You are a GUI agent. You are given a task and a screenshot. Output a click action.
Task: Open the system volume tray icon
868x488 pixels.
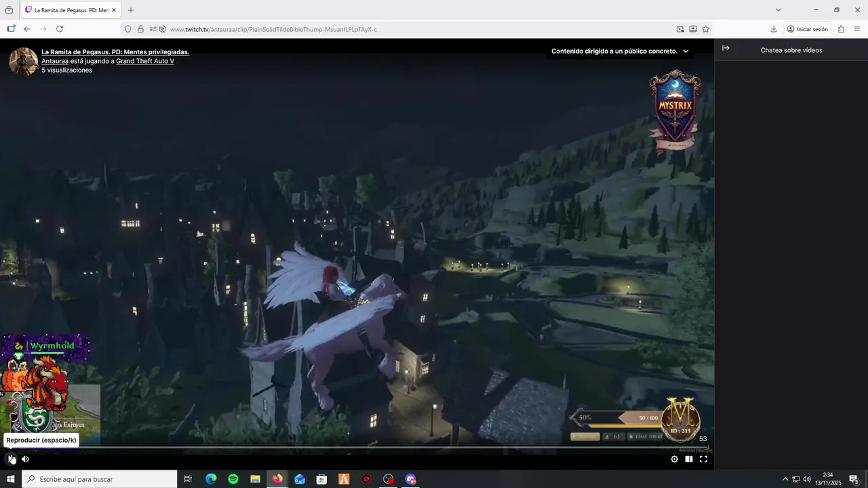point(807,479)
